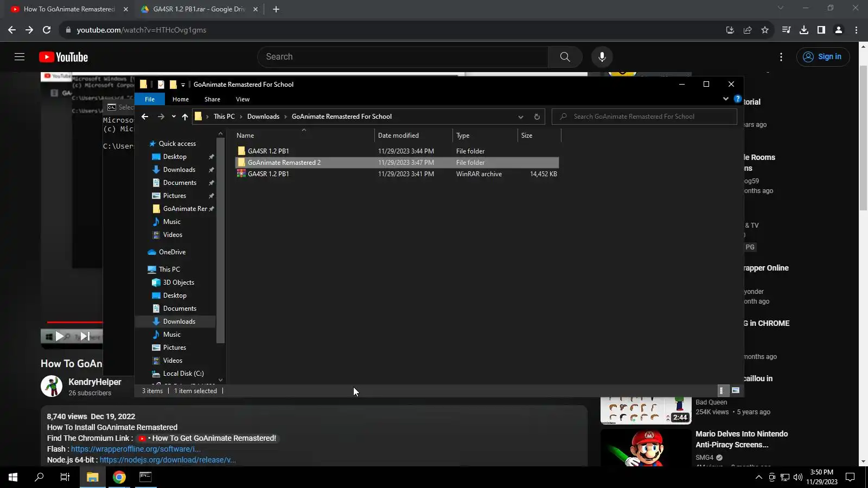Click the YouTube search magnifier button
Screen dimensions: 868x488
(565, 57)
